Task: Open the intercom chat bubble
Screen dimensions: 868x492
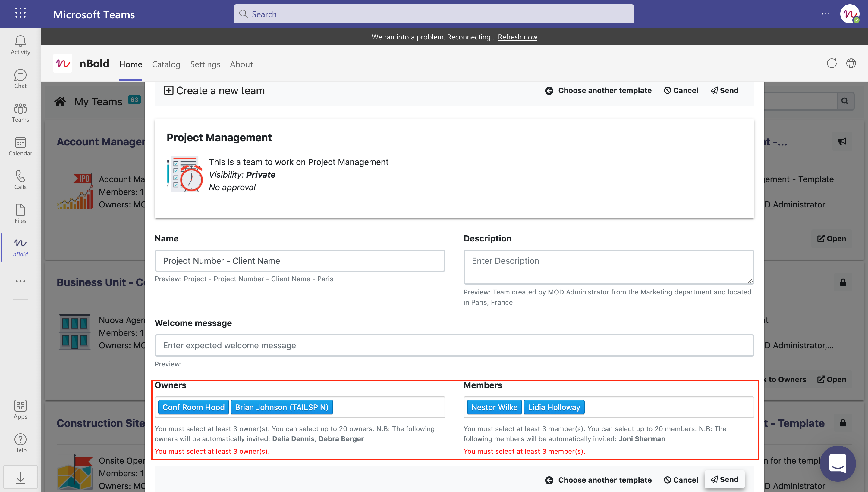Action: (x=837, y=463)
